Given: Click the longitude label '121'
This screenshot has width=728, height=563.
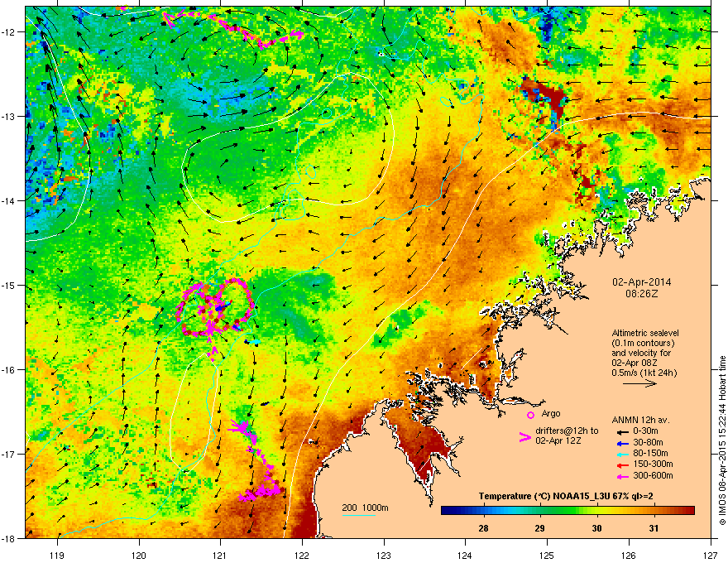Looking at the screenshot, I should point(220,555).
